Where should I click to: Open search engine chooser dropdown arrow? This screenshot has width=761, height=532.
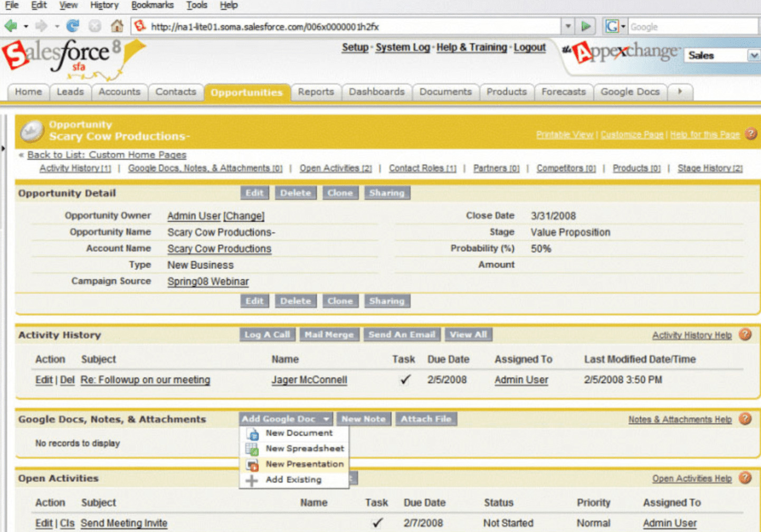click(623, 26)
